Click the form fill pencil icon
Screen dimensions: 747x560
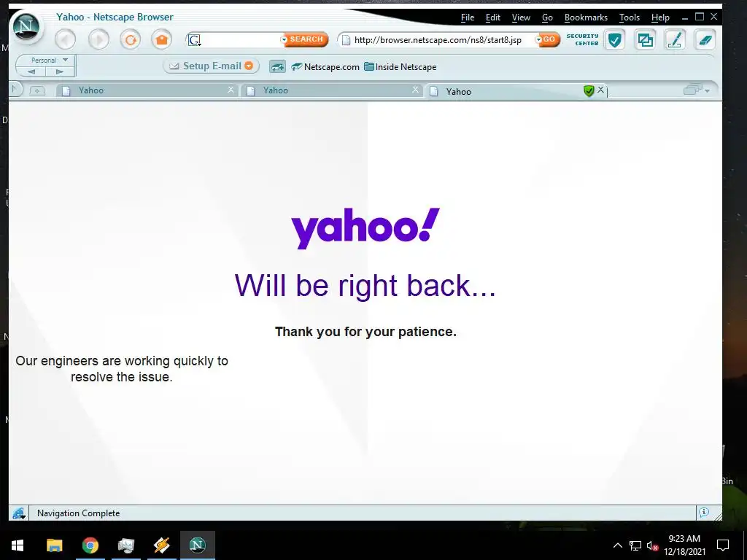point(675,40)
